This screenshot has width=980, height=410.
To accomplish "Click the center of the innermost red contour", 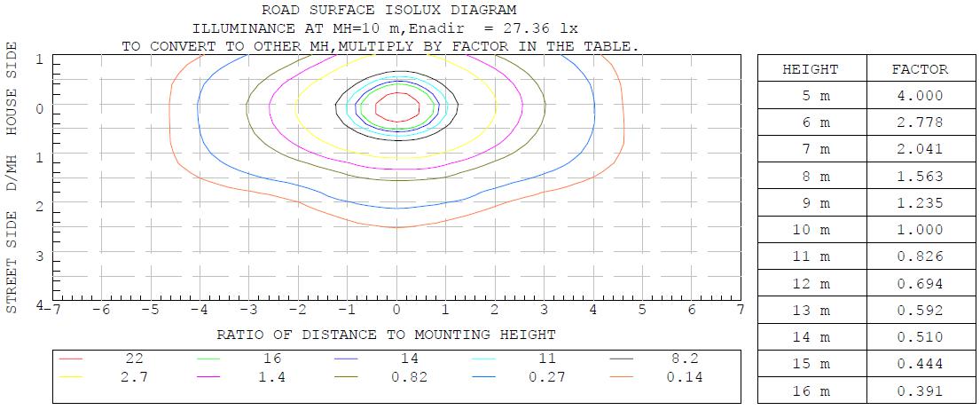I will [397, 107].
